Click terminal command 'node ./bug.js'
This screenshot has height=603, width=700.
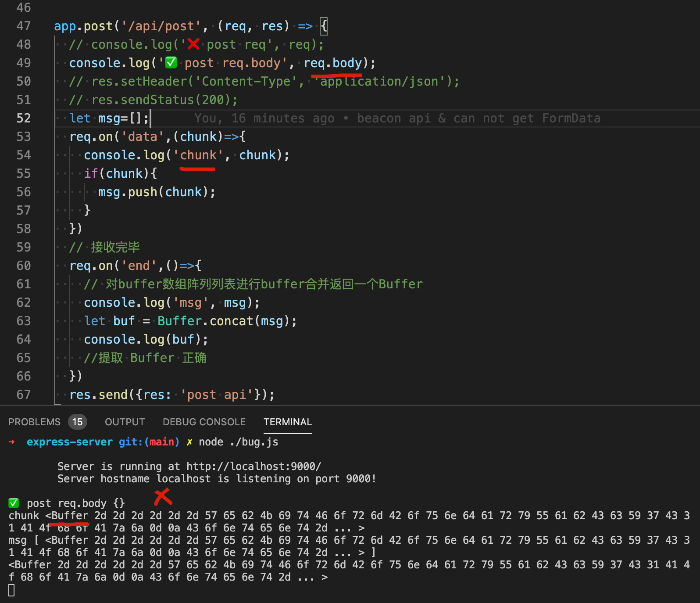239,441
